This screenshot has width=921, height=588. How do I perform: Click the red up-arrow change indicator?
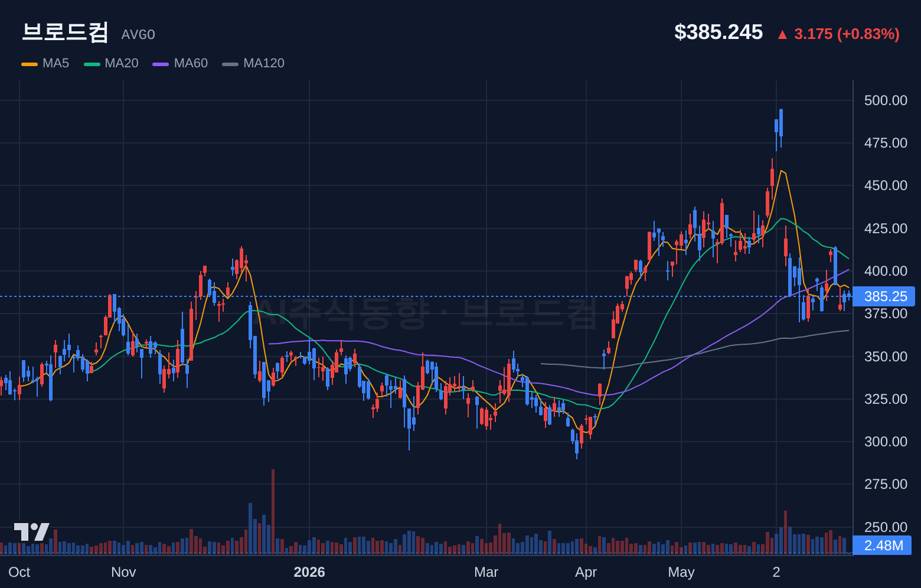(782, 35)
